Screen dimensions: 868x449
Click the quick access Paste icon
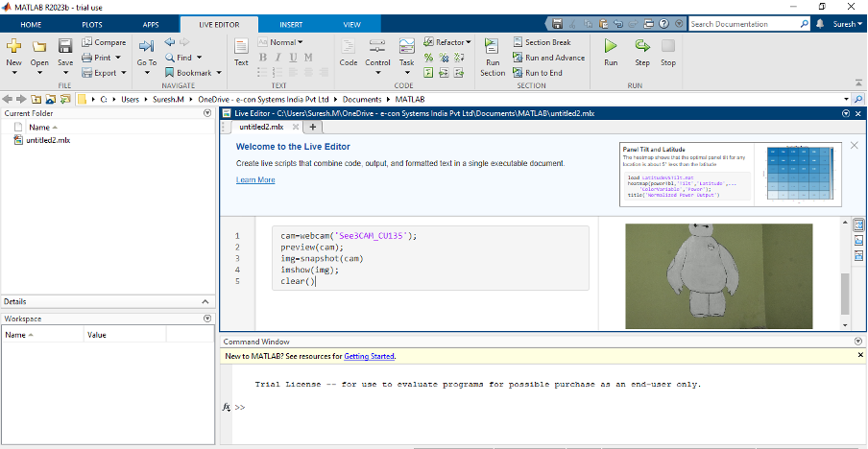tap(603, 24)
